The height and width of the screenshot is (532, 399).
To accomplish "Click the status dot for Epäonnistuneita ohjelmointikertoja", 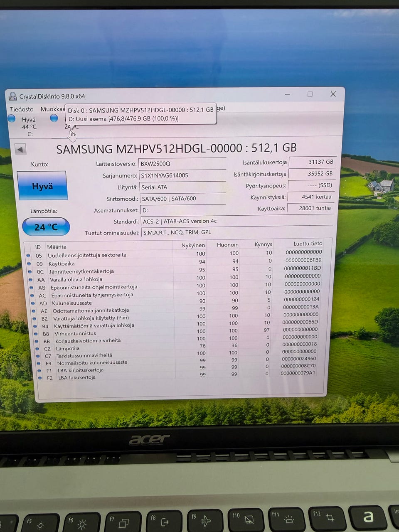I will click(31, 288).
